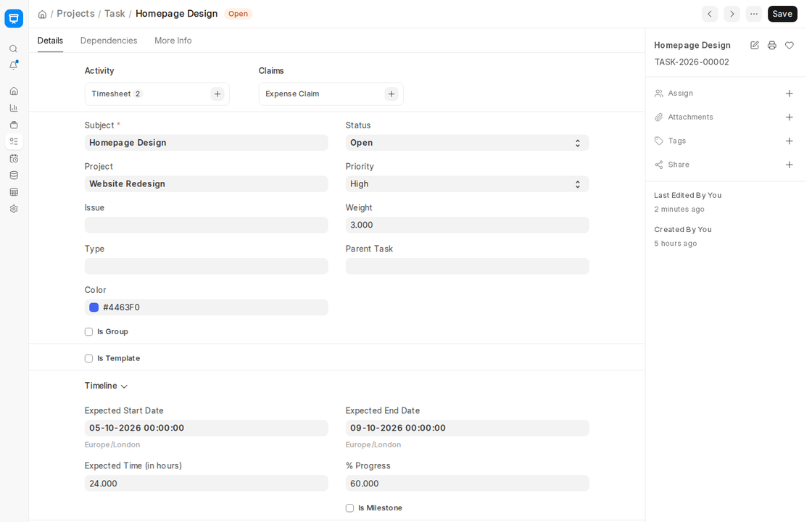Open the database icon in the sidebar

pyautogui.click(x=14, y=175)
